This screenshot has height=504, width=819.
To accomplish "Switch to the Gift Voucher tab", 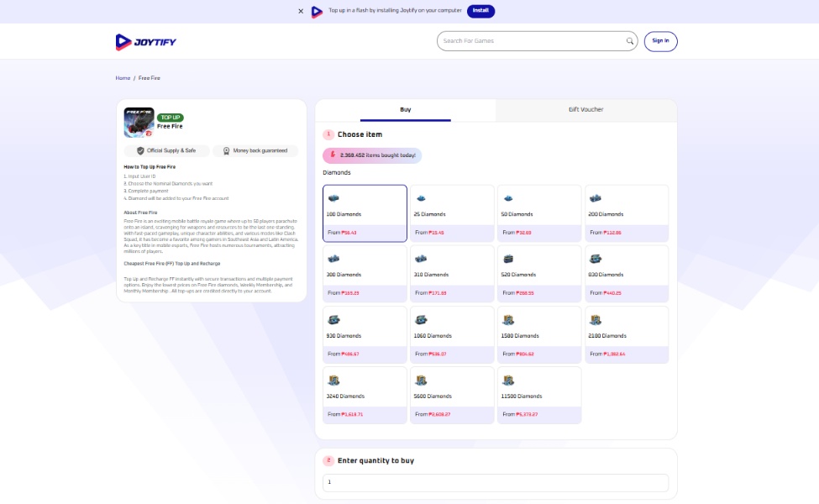I will tap(585, 110).
